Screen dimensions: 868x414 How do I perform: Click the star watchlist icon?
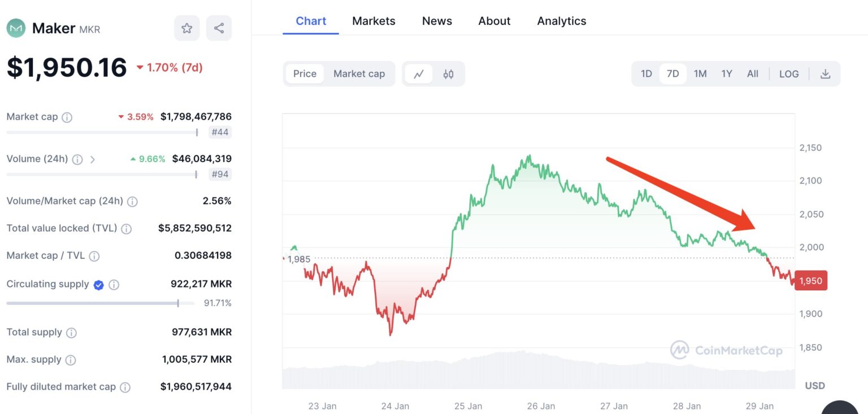(186, 28)
